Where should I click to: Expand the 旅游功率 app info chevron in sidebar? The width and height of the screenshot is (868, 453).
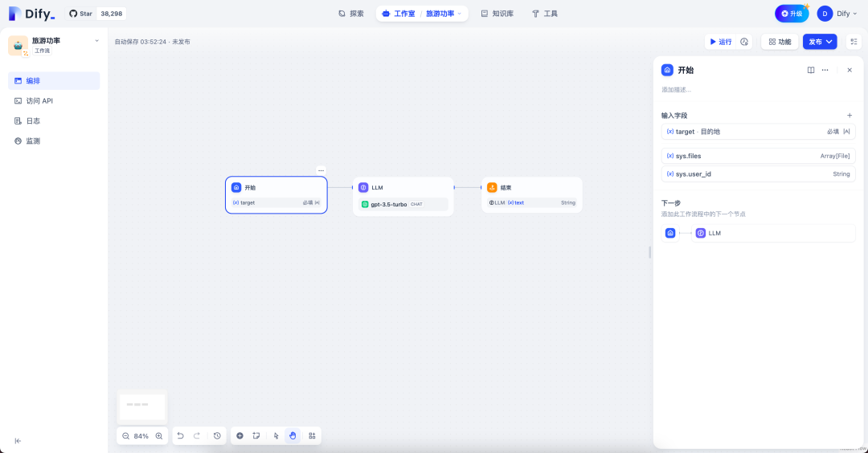point(97,41)
